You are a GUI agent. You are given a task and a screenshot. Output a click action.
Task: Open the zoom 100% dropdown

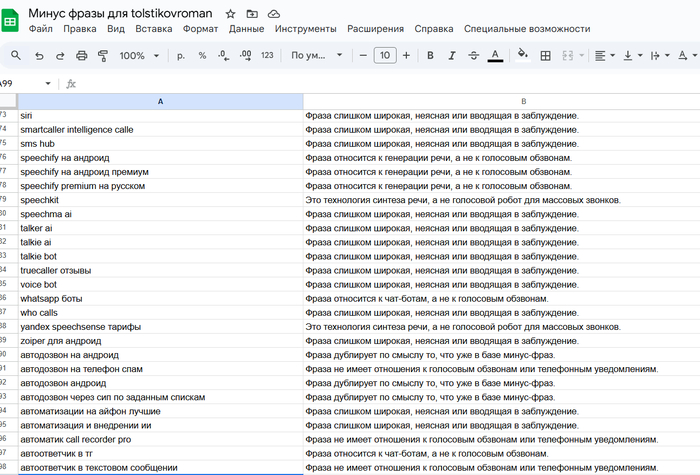pyautogui.click(x=139, y=56)
